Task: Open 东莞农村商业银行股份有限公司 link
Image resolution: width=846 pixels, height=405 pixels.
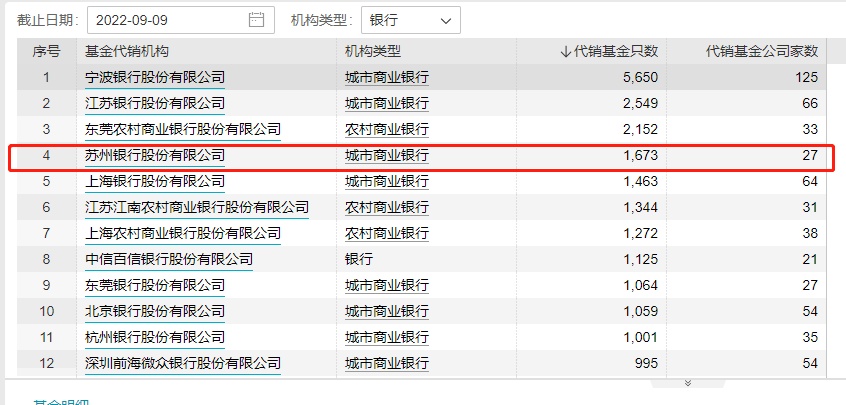Action: [x=183, y=129]
